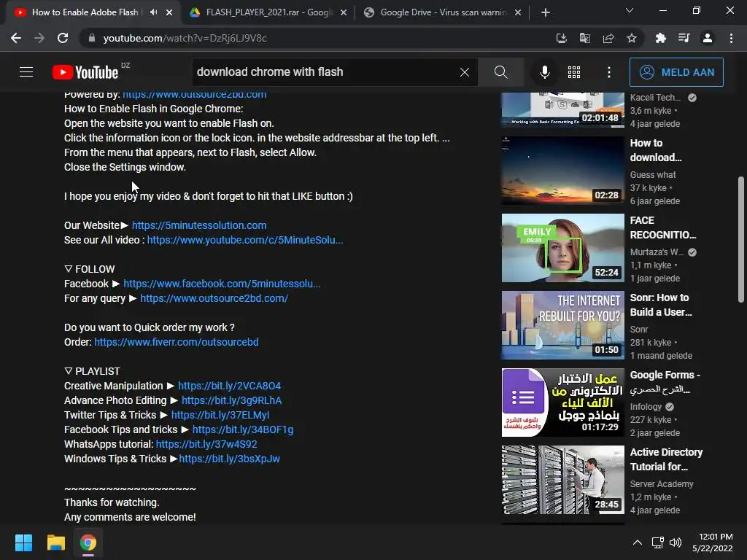Open the Chrome profile icon
Screen dimensions: 747x560
click(708, 38)
